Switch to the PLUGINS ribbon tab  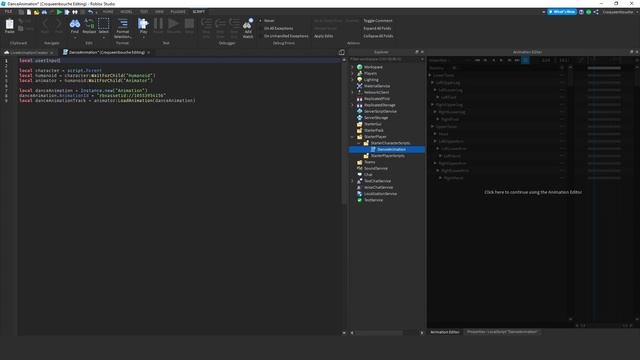point(178,12)
